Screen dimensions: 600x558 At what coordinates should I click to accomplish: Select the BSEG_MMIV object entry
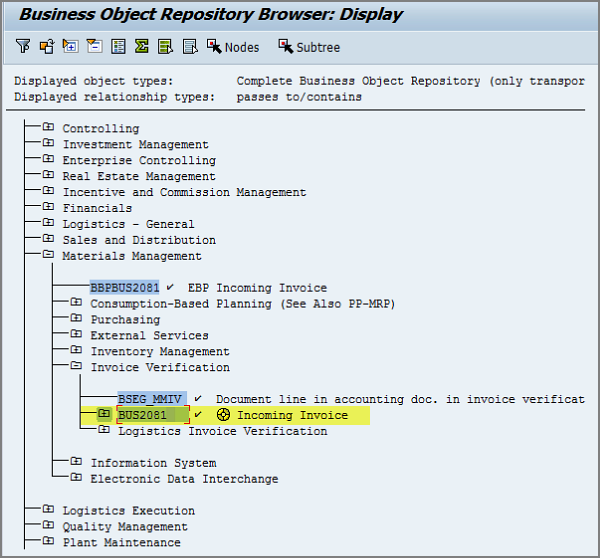click(152, 399)
